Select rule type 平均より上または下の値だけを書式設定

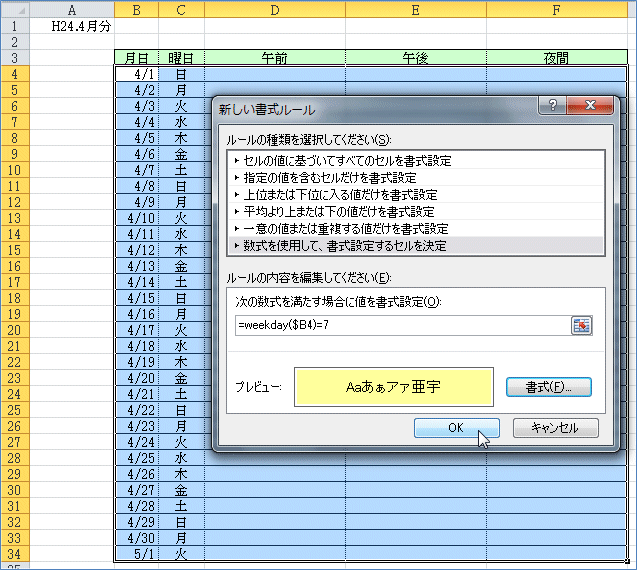click(416, 212)
